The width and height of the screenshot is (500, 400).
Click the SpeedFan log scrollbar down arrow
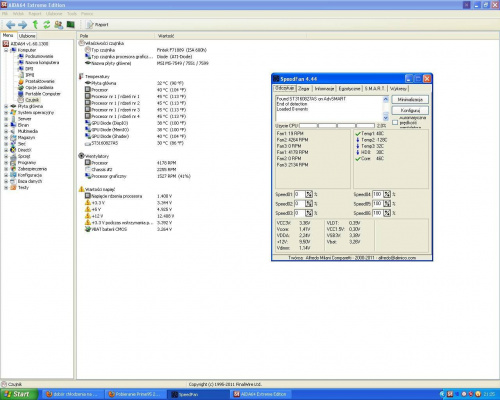[x=386, y=118]
